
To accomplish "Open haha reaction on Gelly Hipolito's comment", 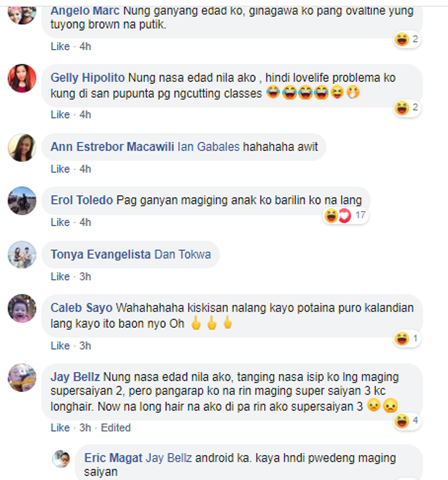I will click(x=407, y=108).
